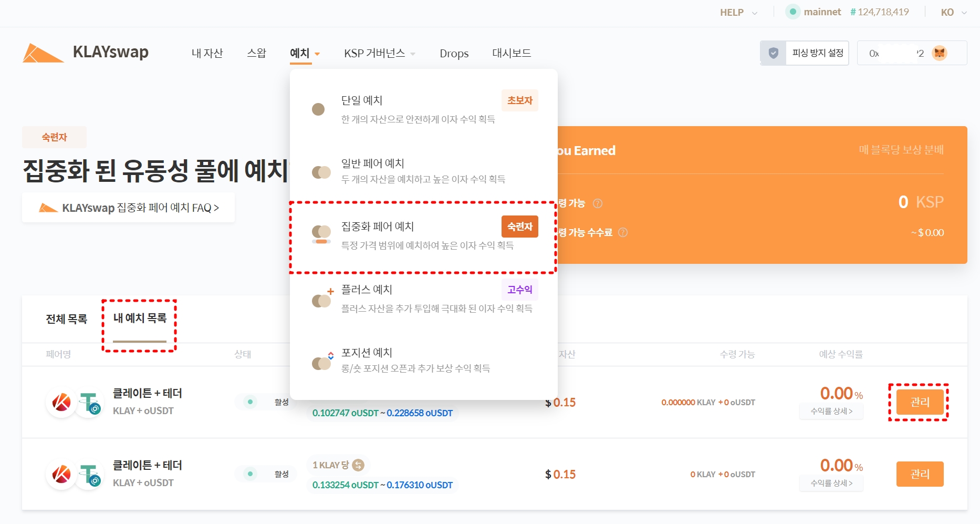The image size is (980, 524).
Task: Click the green mainnet status indicator
Action: (x=793, y=12)
